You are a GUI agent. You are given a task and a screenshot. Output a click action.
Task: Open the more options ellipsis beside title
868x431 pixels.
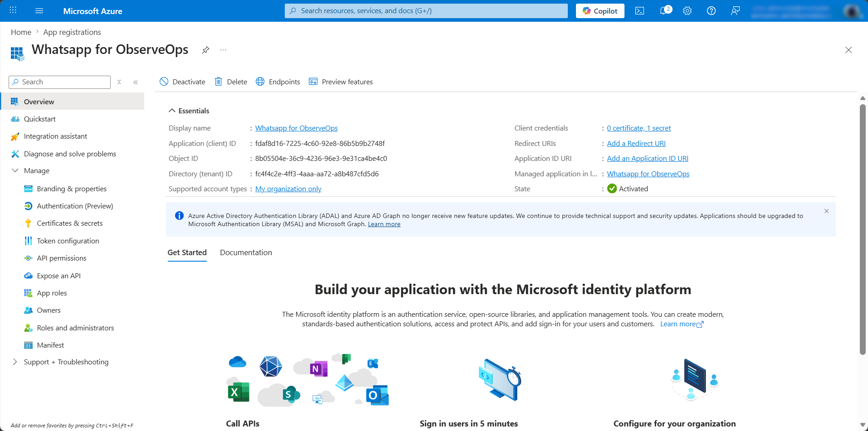223,50
